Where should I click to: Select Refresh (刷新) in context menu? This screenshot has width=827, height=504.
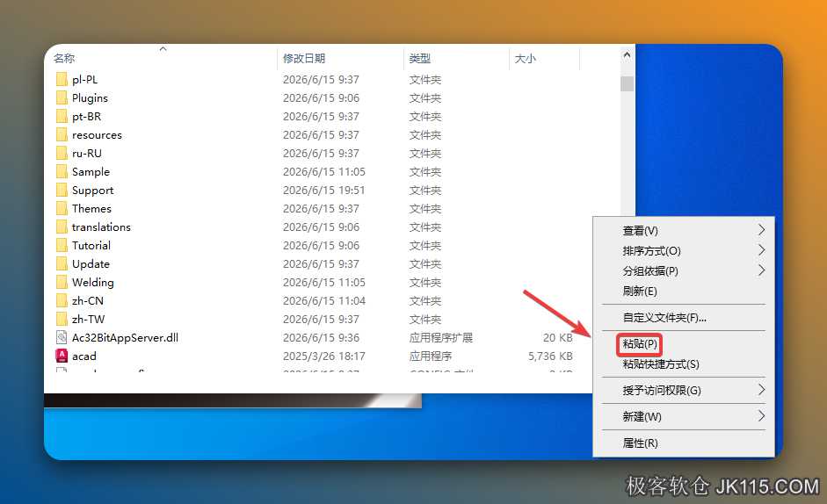coord(640,292)
